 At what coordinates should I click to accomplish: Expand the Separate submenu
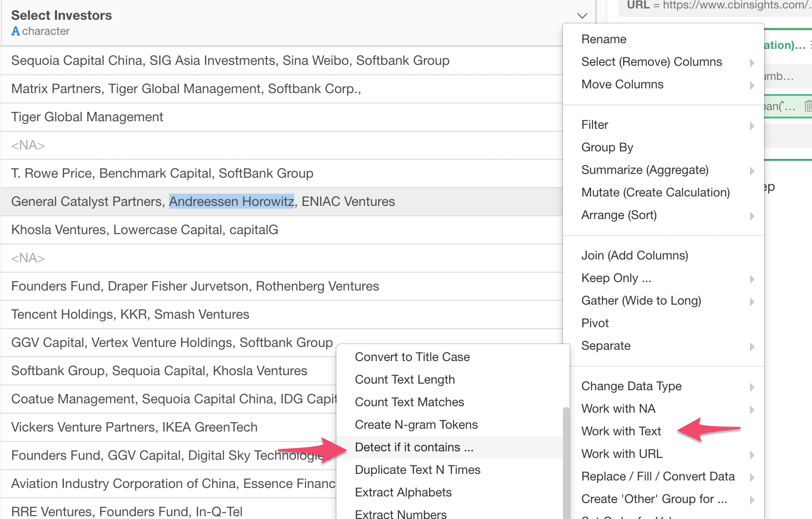[x=664, y=346]
